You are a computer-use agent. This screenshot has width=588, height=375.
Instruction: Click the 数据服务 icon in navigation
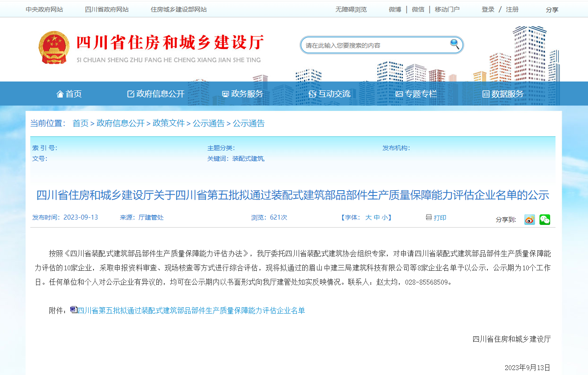point(486,94)
